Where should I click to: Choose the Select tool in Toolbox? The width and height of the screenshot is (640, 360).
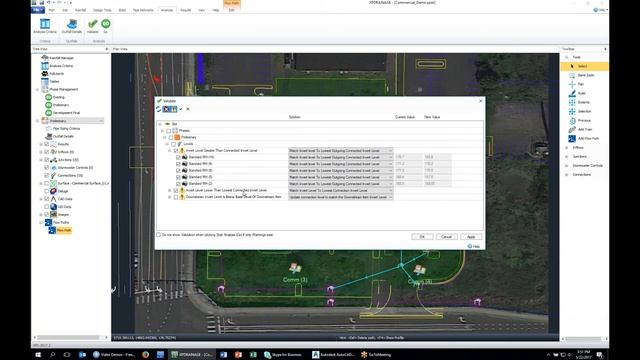[584, 66]
